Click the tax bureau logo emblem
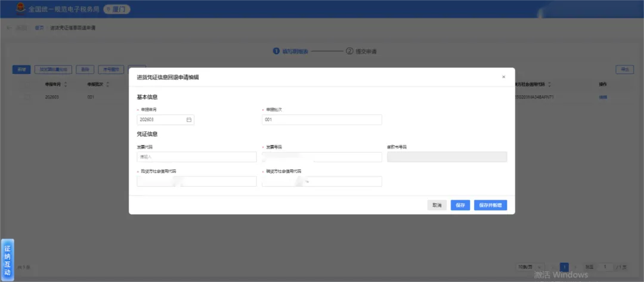 (19, 8)
